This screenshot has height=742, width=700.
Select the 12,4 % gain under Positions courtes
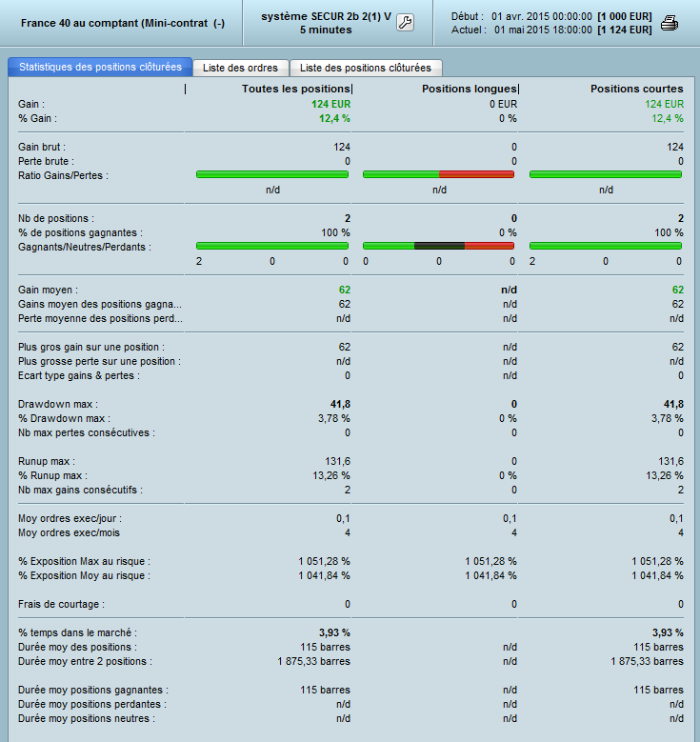(668, 118)
